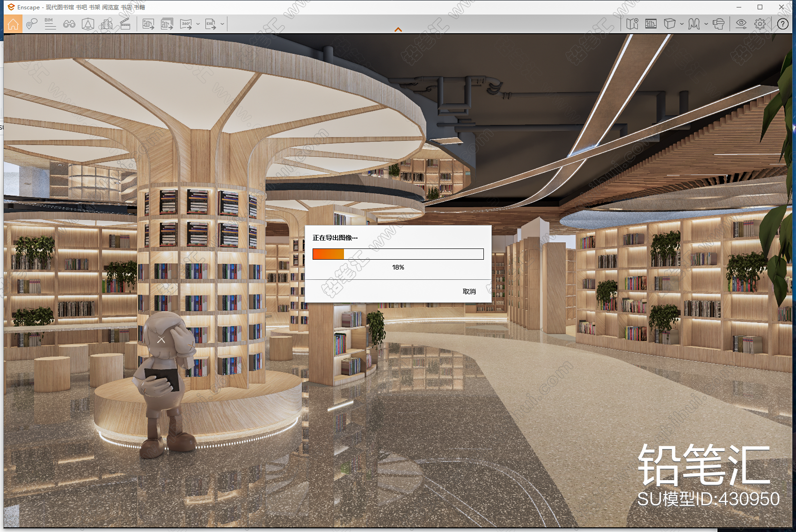Expand the rendering style cube dropdown arrow
The width and height of the screenshot is (796, 532).
(x=682, y=24)
